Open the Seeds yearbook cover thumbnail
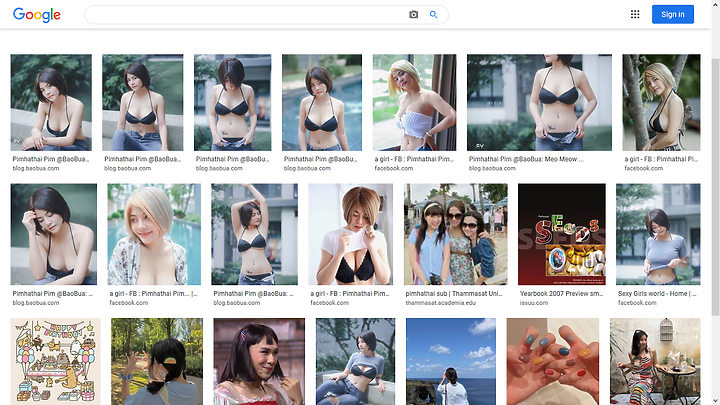 click(x=562, y=234)
